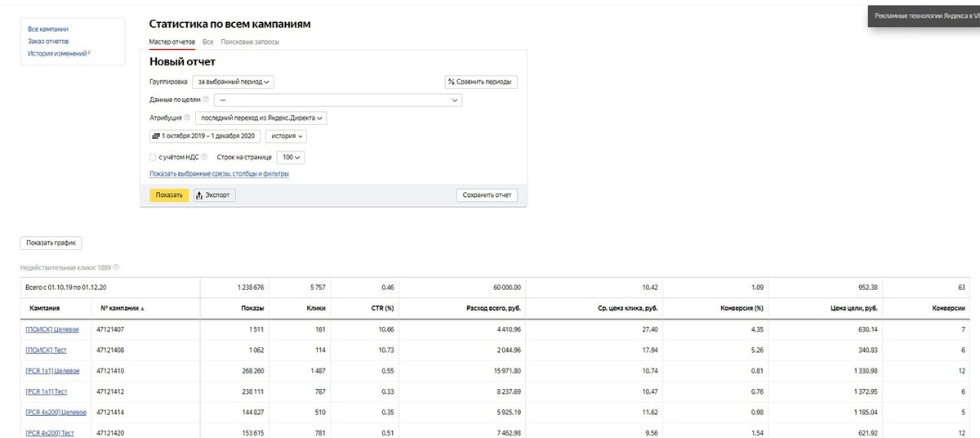980x438 pixels.
Task: Open help icon beside 'Данные по целям'
Action: (x=206, y=100)
